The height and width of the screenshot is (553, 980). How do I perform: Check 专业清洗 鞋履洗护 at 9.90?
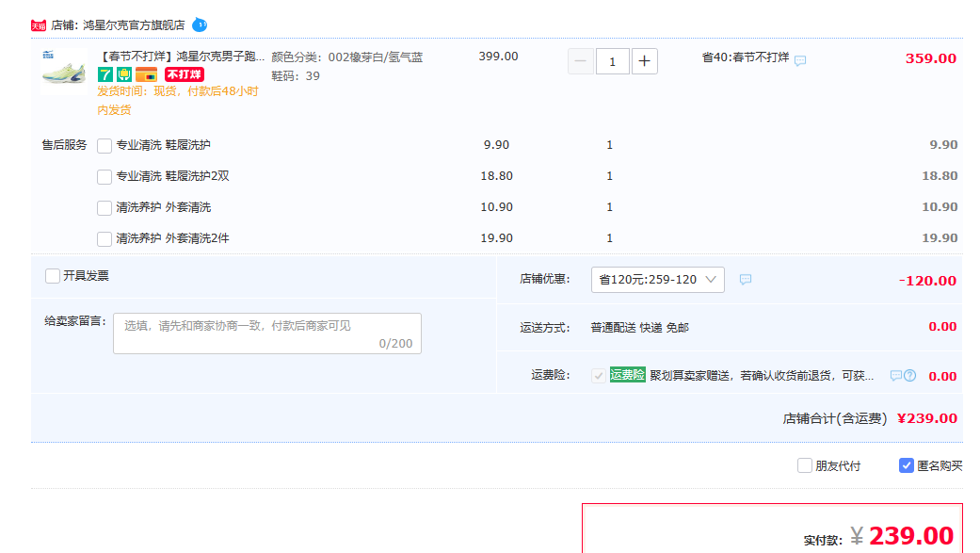pos(104,146)
